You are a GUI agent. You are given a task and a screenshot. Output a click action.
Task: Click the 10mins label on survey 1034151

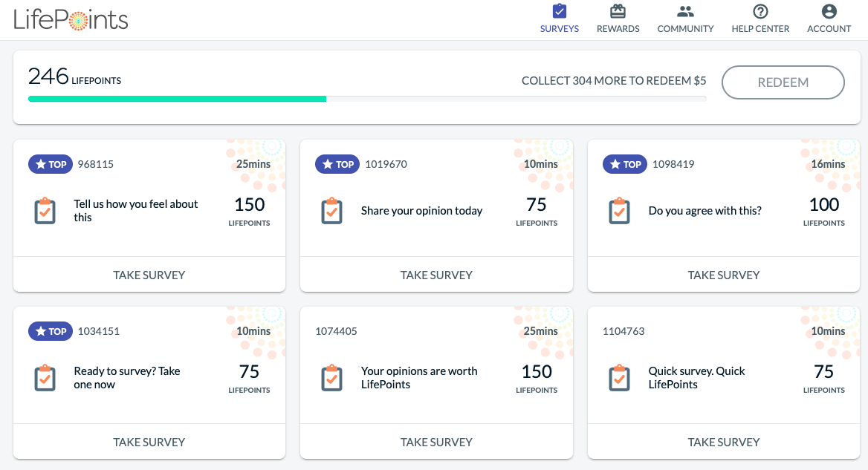[x=253, y=331]
